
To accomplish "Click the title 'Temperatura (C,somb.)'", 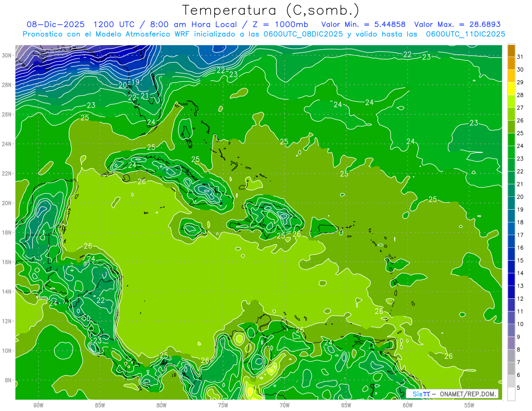I will tap(271, 11).
